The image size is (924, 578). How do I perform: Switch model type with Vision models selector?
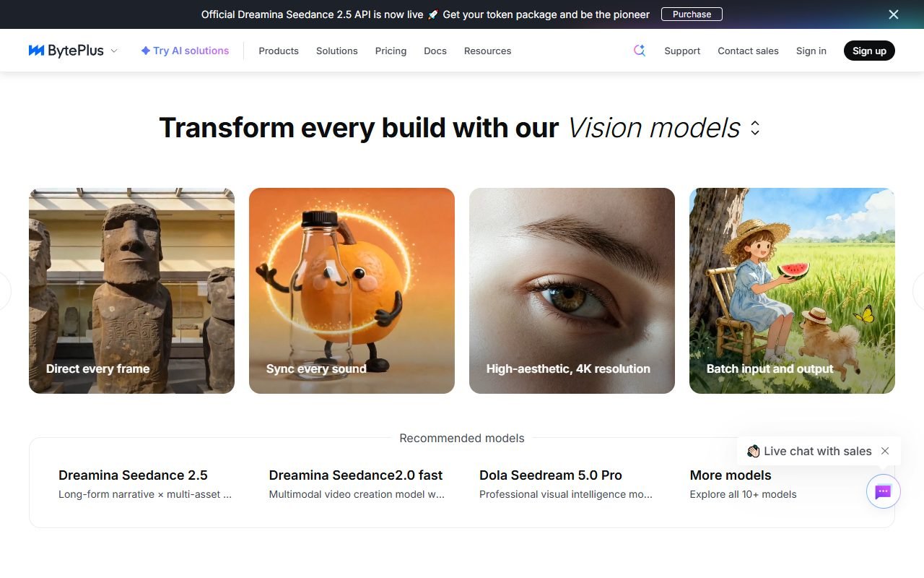pyautogui.click(x=664, y=128)
